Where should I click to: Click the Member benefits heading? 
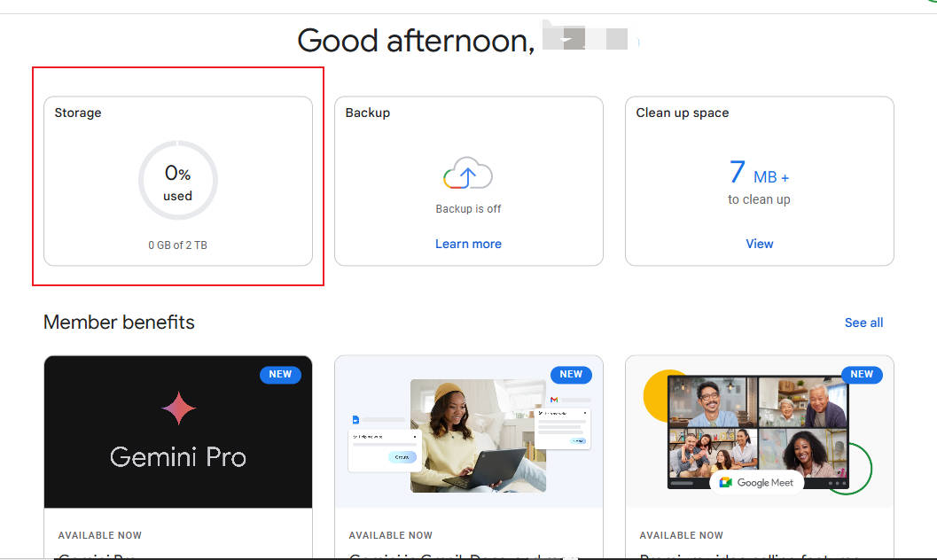(119, 323)
